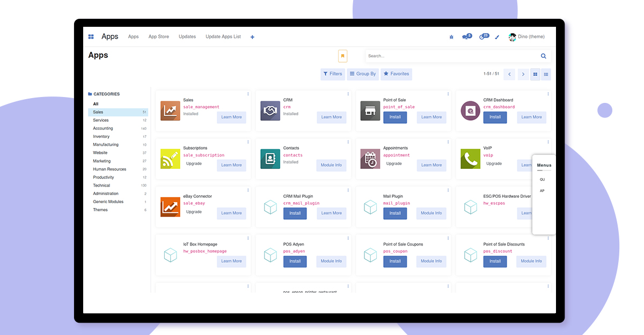
Task: Click the CRM Mail Plugin cube icon
Action: [x=270, y=207]
